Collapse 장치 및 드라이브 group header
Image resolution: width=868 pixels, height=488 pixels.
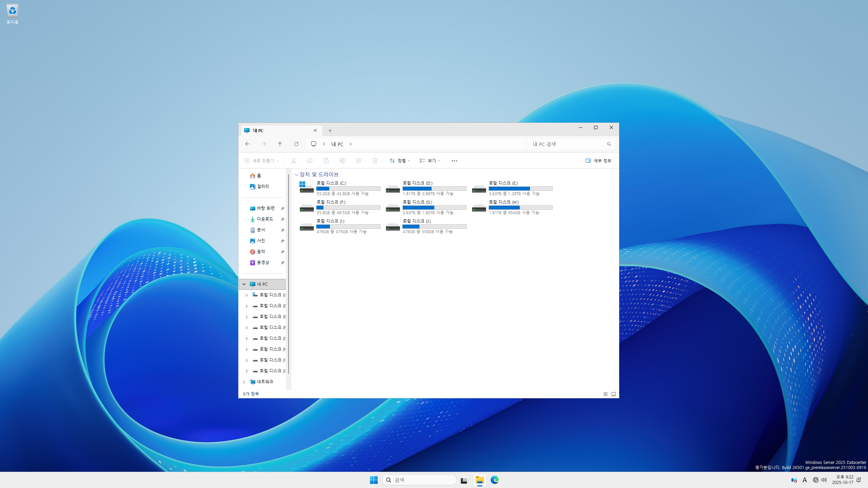(x=296, y=175)
